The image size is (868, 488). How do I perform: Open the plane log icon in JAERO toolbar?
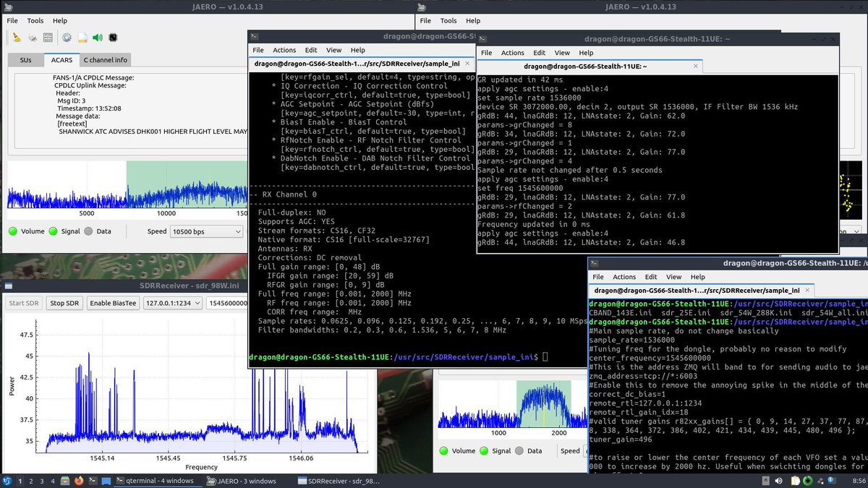pyautogui.click(x=32, y=38)
